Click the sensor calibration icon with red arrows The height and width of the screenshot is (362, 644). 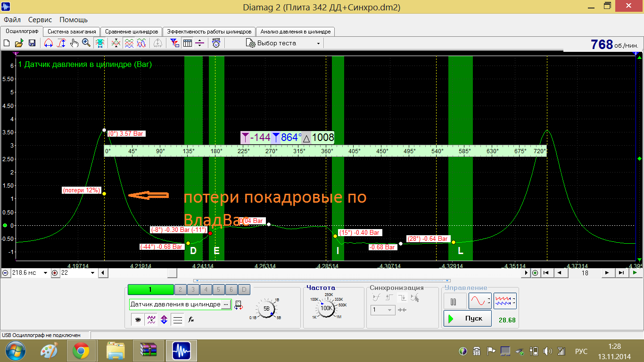click(239, 305)
